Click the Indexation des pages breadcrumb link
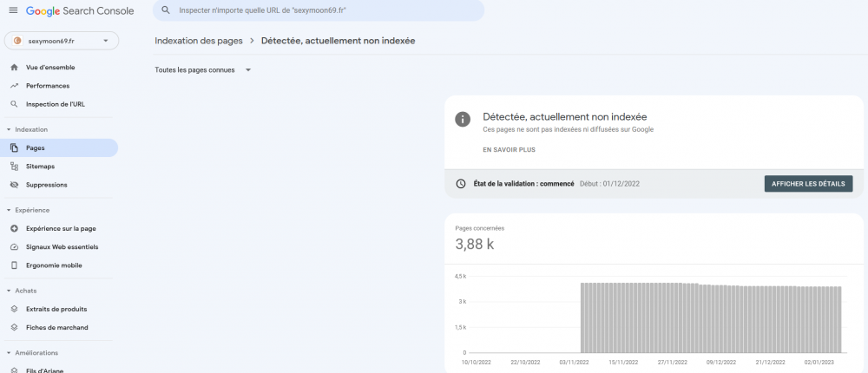The width and height of the screenshot is (868, 373). (x=199, y=41)
